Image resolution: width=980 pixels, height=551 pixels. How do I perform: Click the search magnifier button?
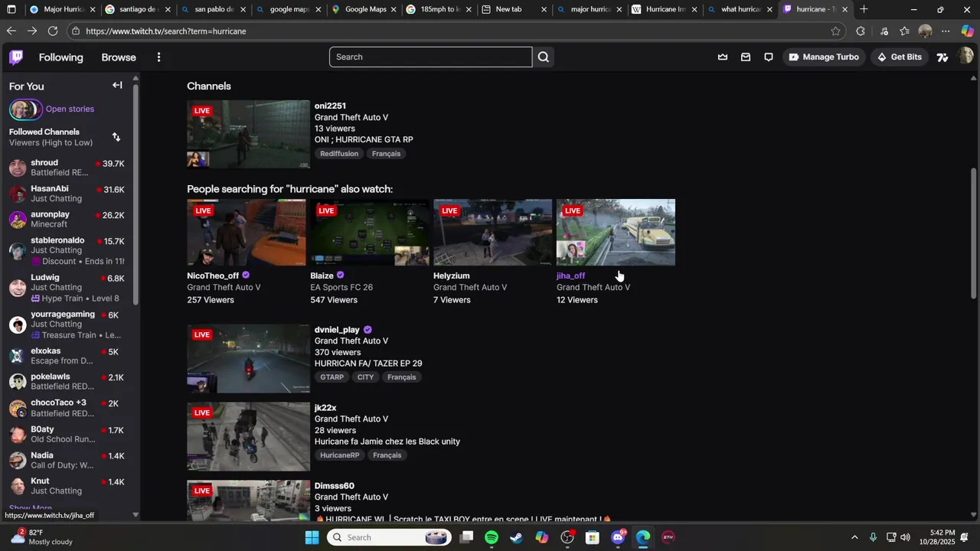coord(543,57)
